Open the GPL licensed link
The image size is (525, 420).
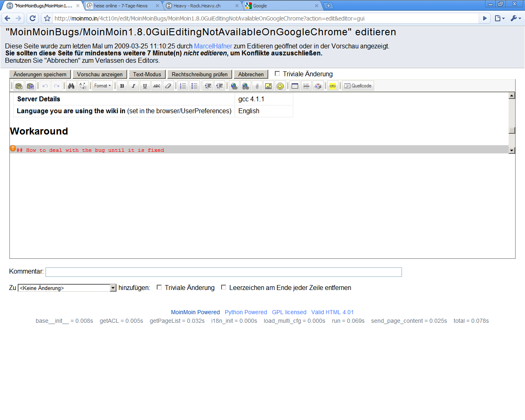tap(289, 312)
